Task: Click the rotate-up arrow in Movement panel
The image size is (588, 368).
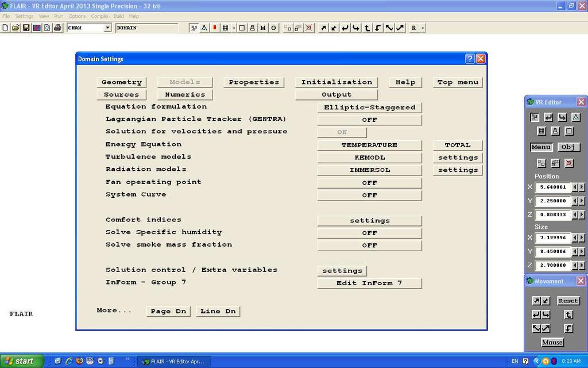Action: (568, 315)
